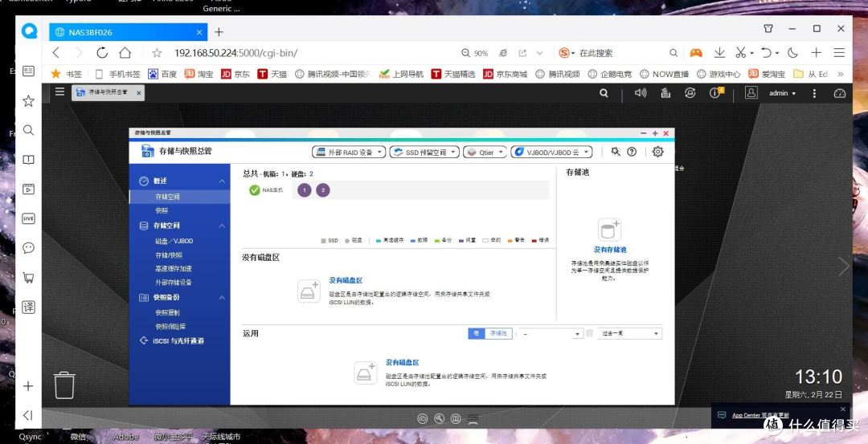The height and width of the screenshot is (444, 868).
Task: Click new volume icon under 没有磁盘区 heading
Action: [309, 291]
